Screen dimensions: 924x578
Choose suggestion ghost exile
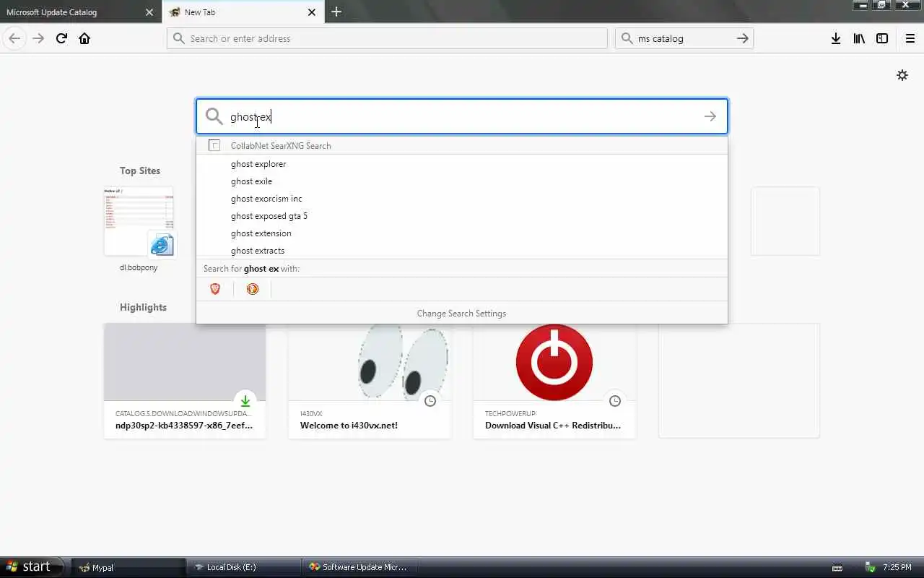pos(462,181)
